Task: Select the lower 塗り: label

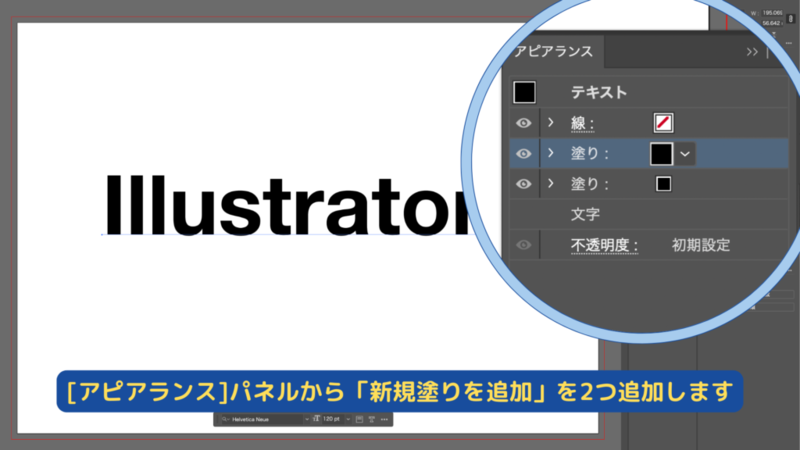Action: pos(590,184)
